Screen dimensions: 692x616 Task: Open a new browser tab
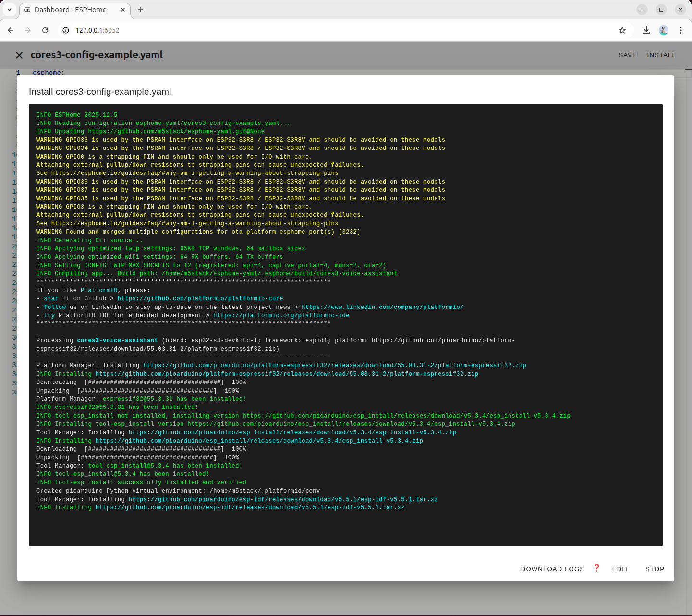[140, 10]
